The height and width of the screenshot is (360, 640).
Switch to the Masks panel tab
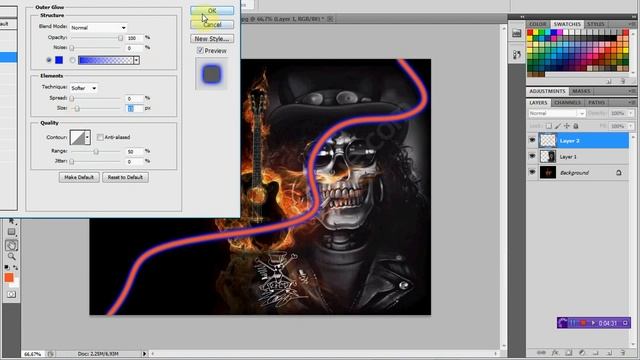click(x=581, y=91)
